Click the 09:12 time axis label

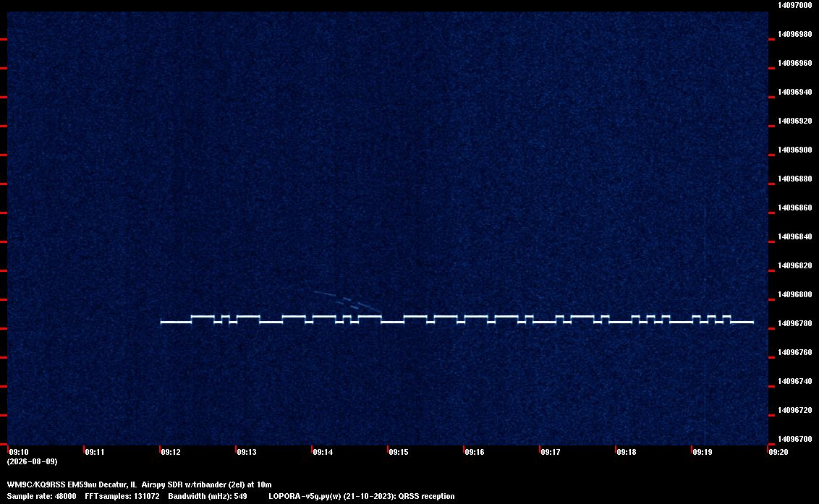pos(171,452)
